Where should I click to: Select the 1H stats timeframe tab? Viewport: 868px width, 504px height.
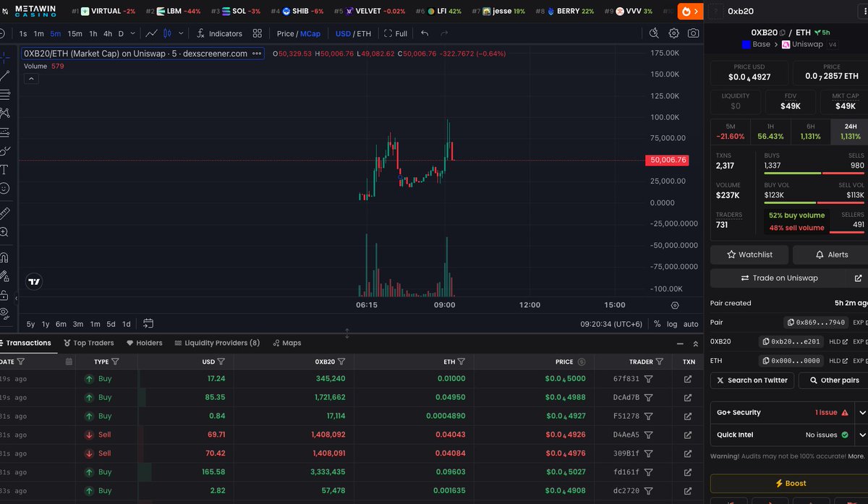(770, 131)
